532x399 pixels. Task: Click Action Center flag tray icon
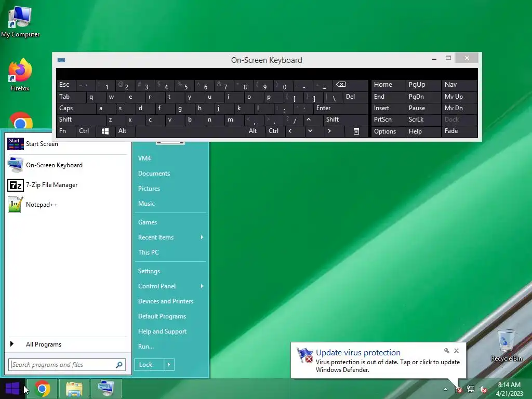tap(458, 389)
